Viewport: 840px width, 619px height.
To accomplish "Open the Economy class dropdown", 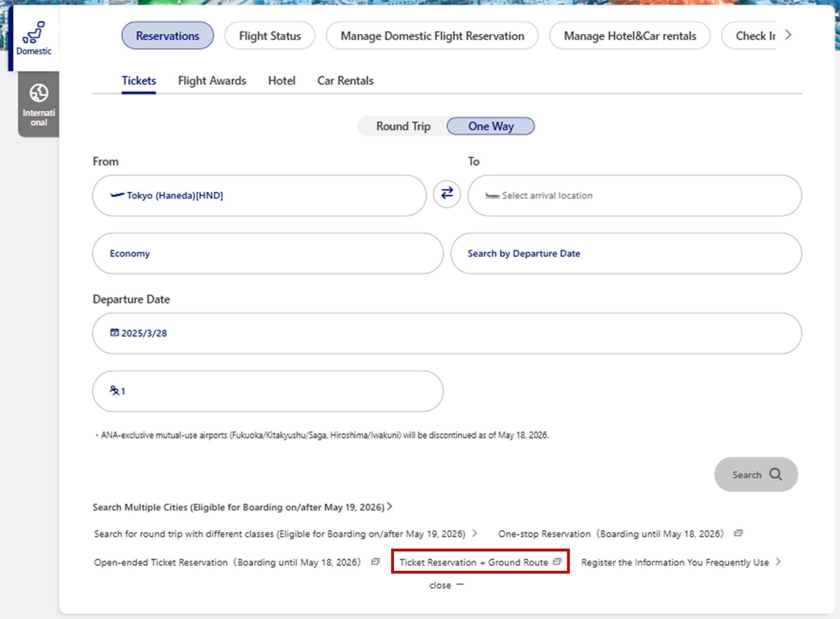I will (268, 253).
